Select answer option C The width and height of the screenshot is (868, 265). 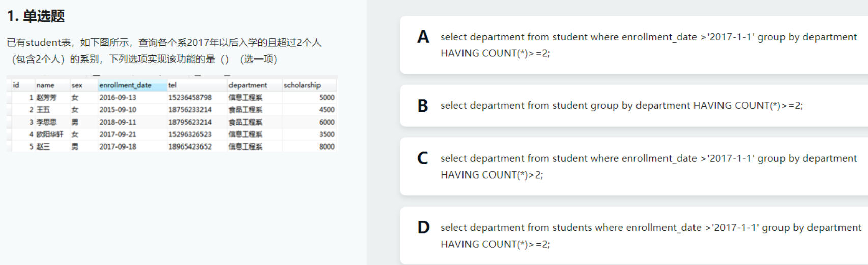[633, 166]
